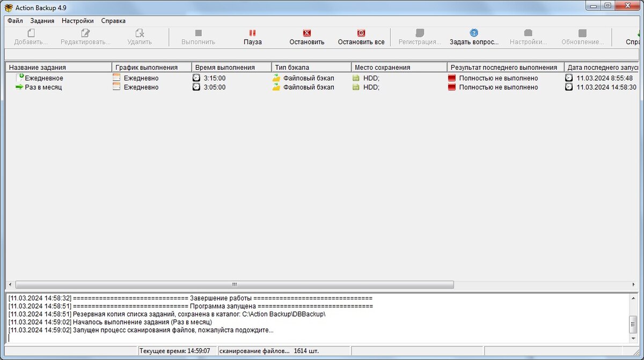Click log line about Резервная копия списка заданий
Screen dimensions: 644x360
click(167, 314)
